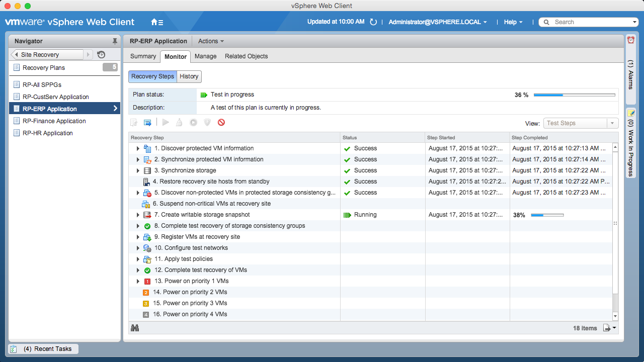The width and height of the screenshot is (644, 362).
Task: Click the binoculars find icon
Action: click(135, 328)
